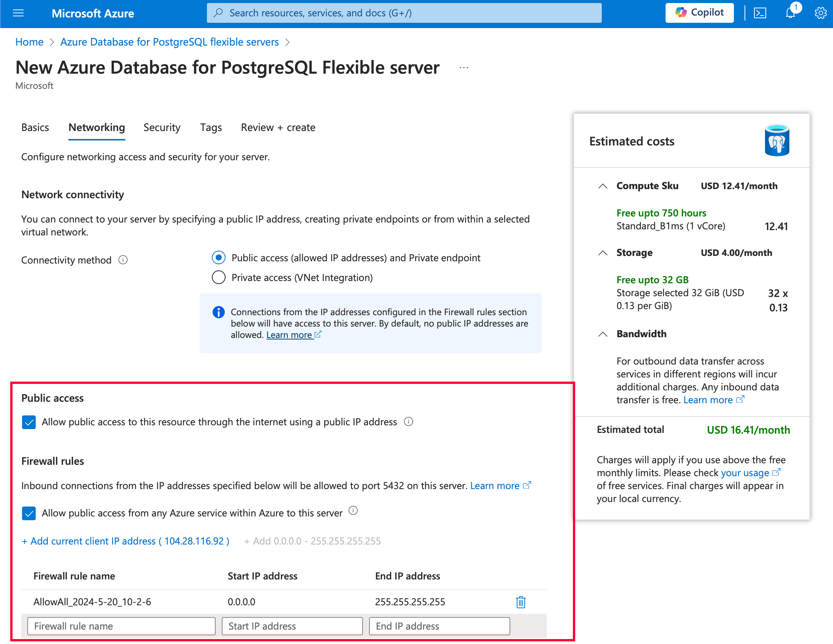Collapse the Storage cost section
This screenshot has height=644, width=833.
point(603,253)
